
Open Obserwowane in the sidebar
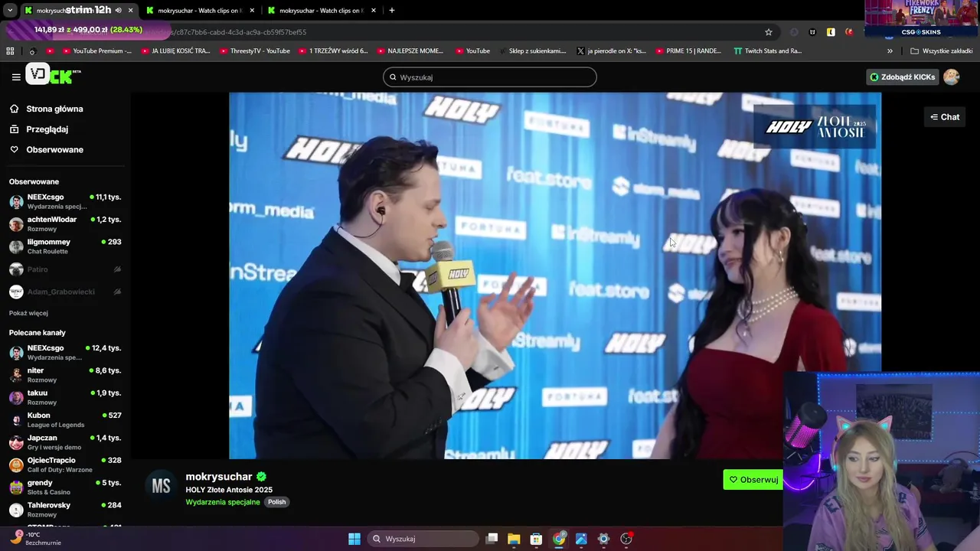[x=54, y=149]
